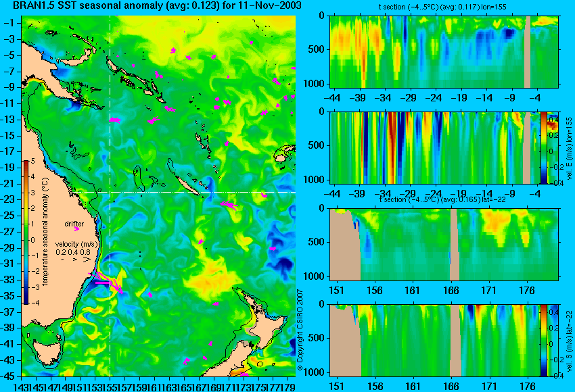Click the "velocity (m/s)" legend label
The image size is (575, 392).
click(76, 244)
